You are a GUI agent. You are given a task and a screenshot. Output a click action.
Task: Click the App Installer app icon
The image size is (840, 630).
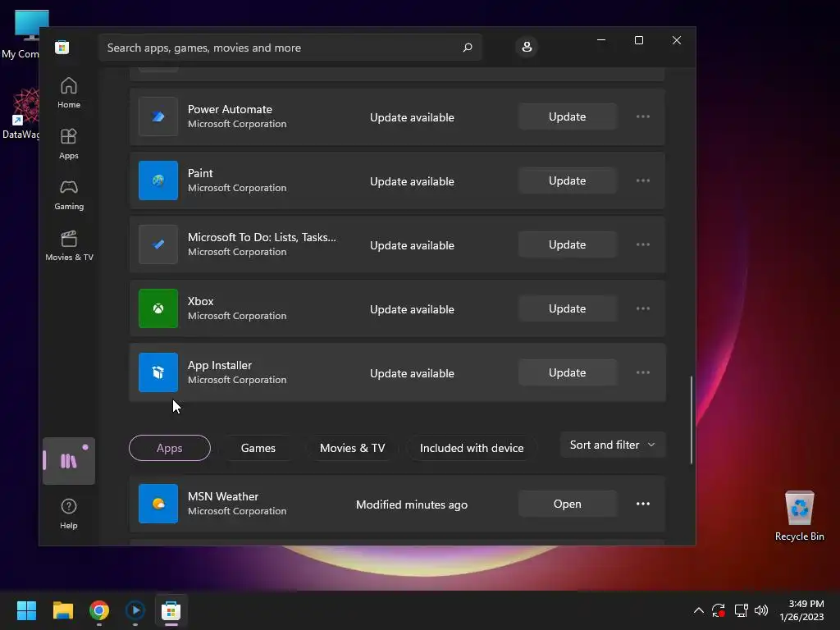pos(158,372)
